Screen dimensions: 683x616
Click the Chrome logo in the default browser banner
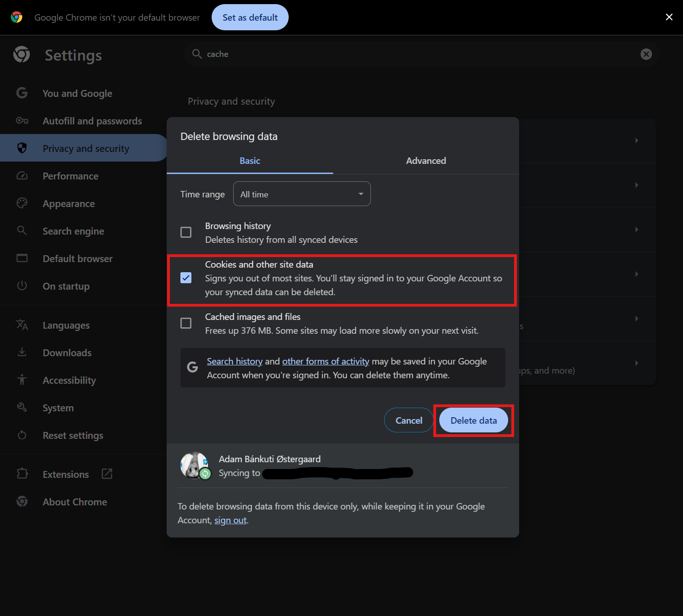click(17, 17)
